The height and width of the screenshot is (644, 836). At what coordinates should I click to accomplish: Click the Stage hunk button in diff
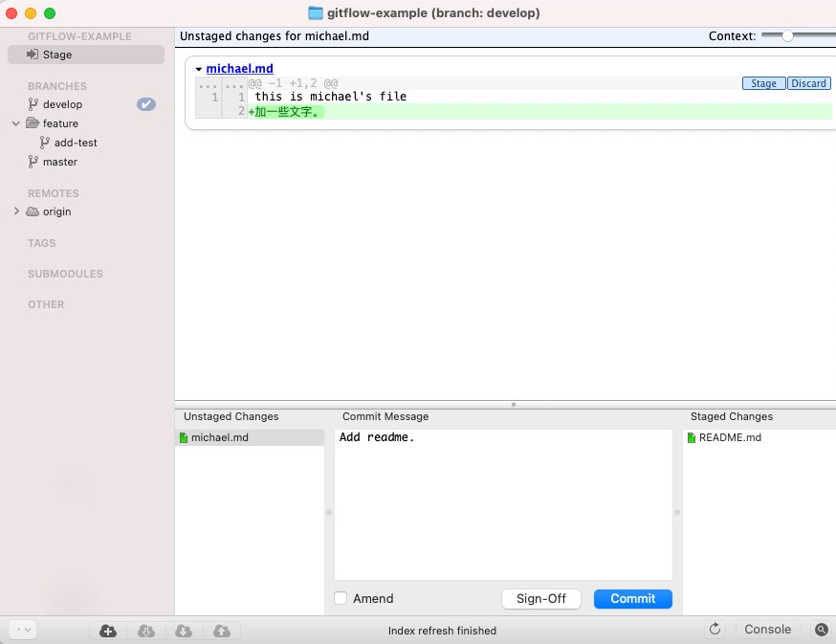[763, 83]
